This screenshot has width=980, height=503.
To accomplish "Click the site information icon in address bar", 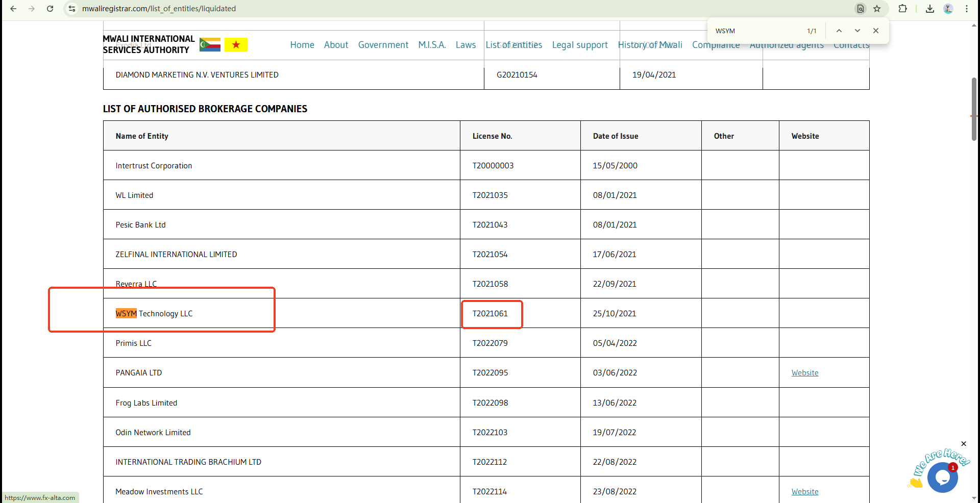I will pyautogui.click(x=72, y=9).
